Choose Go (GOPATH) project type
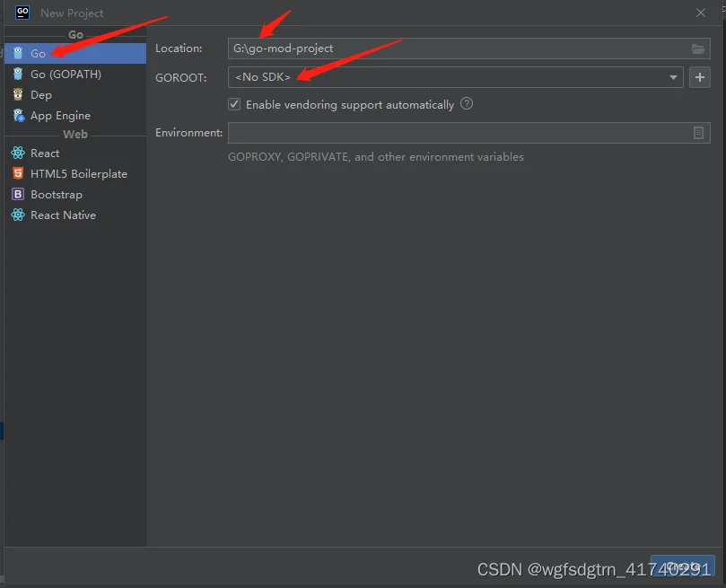726x588 pixels. 75,75
